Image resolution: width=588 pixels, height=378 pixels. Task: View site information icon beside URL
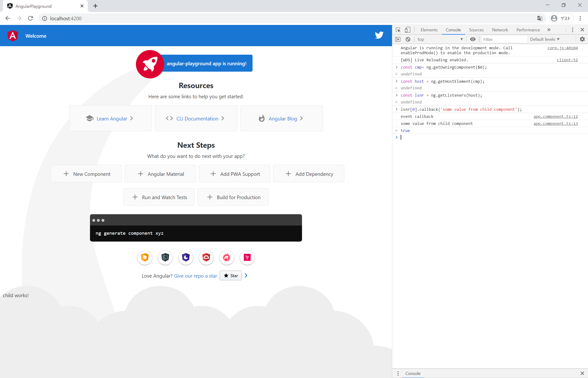pyautogui.click(x=45, y=18)
